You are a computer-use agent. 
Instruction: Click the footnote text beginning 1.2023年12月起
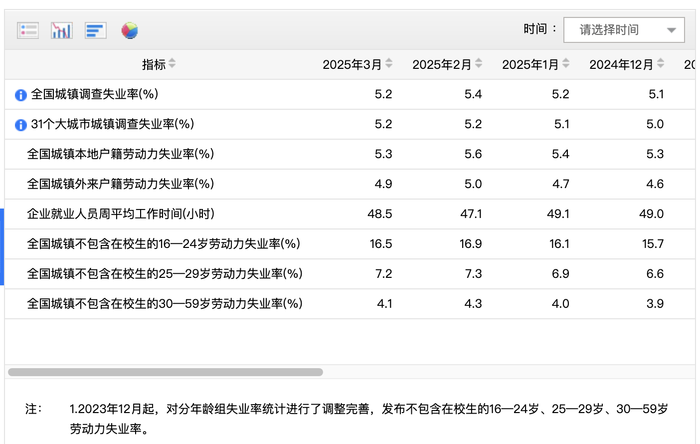click(369, 419)
